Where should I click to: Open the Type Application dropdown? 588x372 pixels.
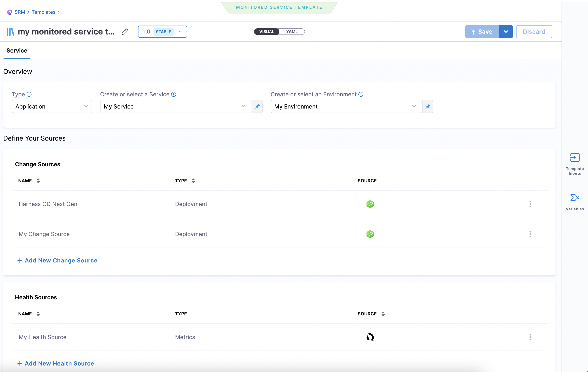(x=52, y=106)
